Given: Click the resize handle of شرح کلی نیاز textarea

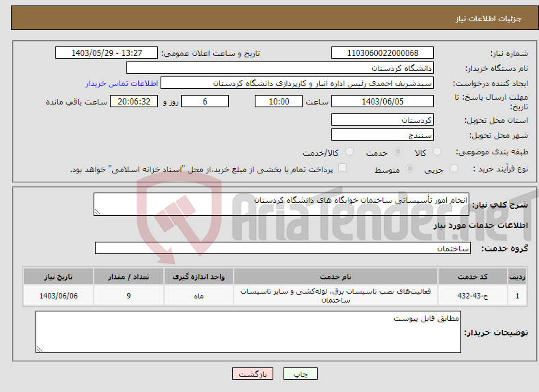Looking at the screenshot, I should (x=97, y=212).
